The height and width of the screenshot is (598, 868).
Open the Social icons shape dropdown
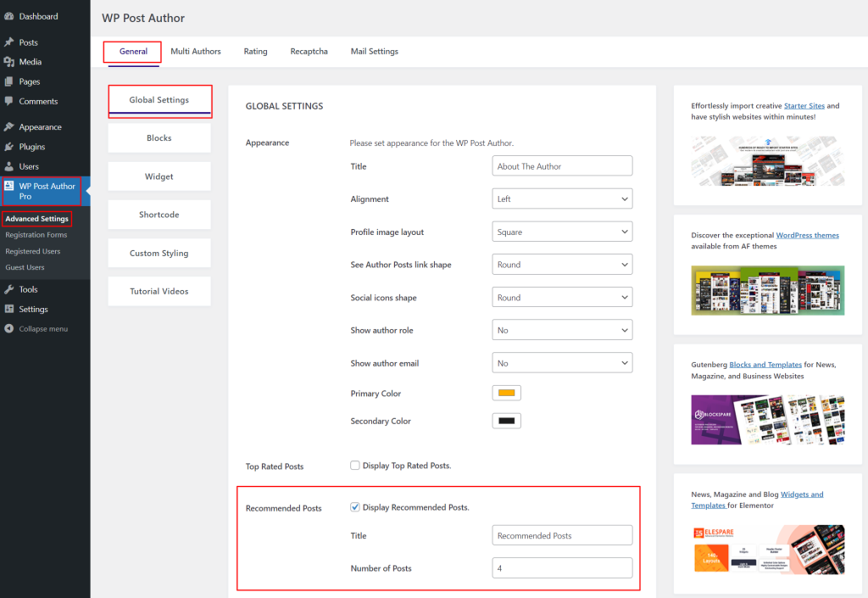coord(562,298)
